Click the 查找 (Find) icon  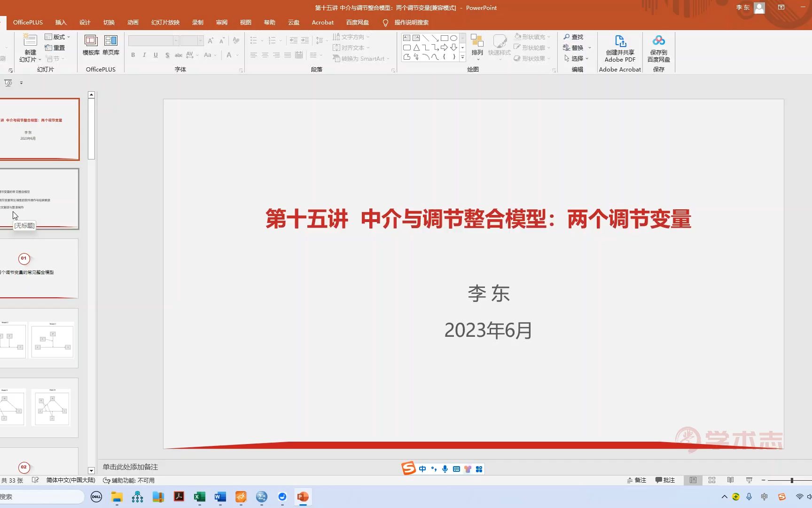(x=574, y=36)
